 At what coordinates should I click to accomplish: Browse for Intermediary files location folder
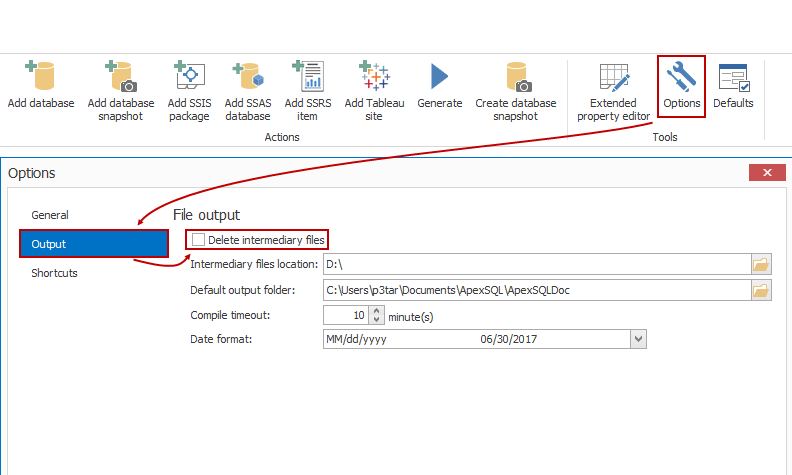[762, 264]
